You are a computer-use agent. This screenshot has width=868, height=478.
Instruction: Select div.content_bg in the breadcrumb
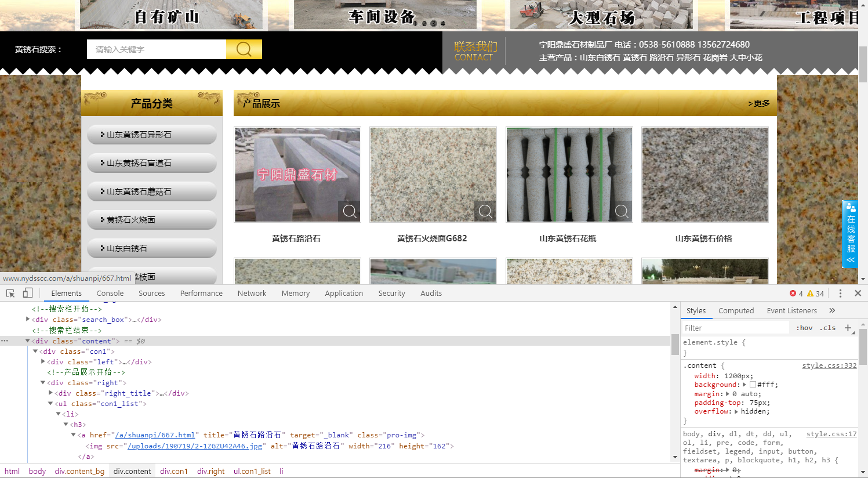coord(79,471)
